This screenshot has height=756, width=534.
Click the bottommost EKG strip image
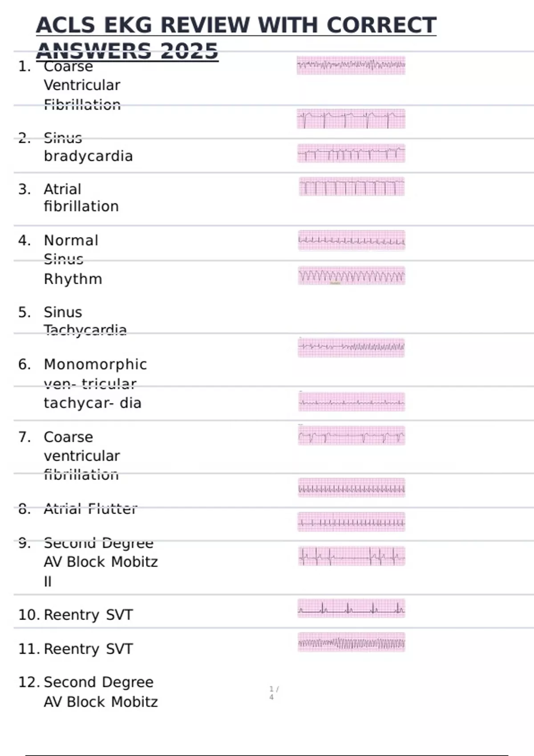(x=351, y=642)
